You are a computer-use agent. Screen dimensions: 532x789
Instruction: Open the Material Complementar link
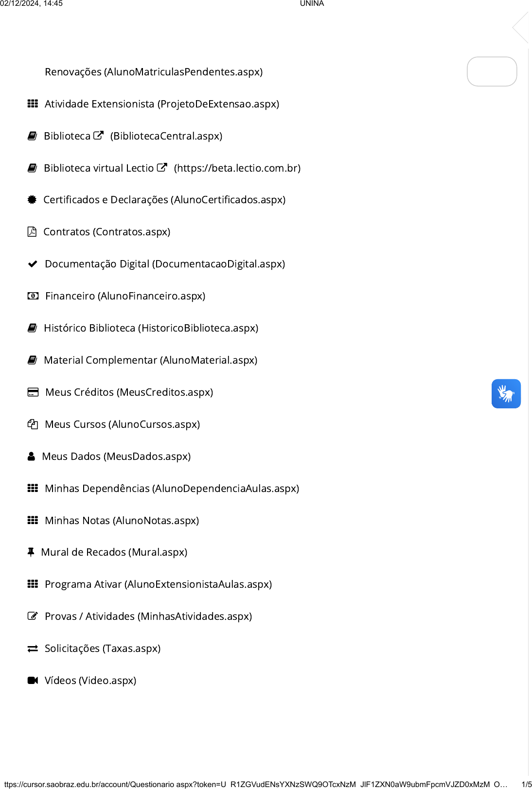point(150,360)
